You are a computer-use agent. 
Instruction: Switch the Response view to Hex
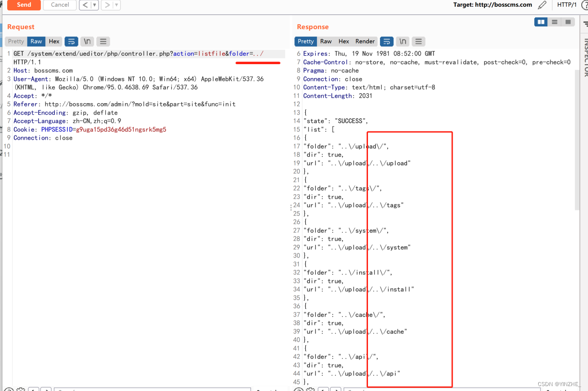(x=344, y=41)
